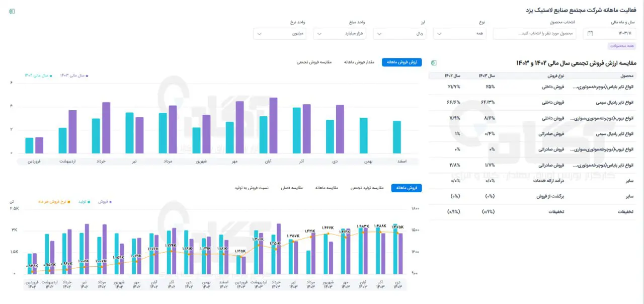
Task: Open the واحد نرخ dropdown showing میلیون
Action: (280, 34)
